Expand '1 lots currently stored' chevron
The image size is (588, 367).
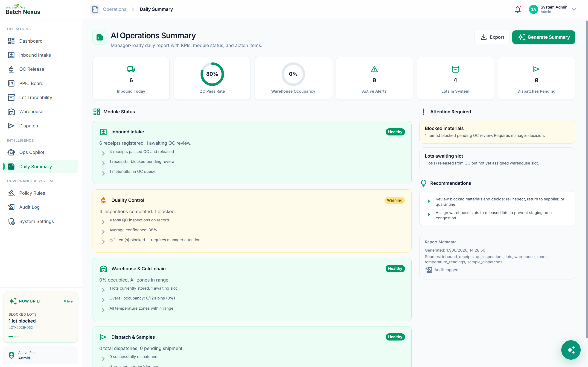pos(103,290)
